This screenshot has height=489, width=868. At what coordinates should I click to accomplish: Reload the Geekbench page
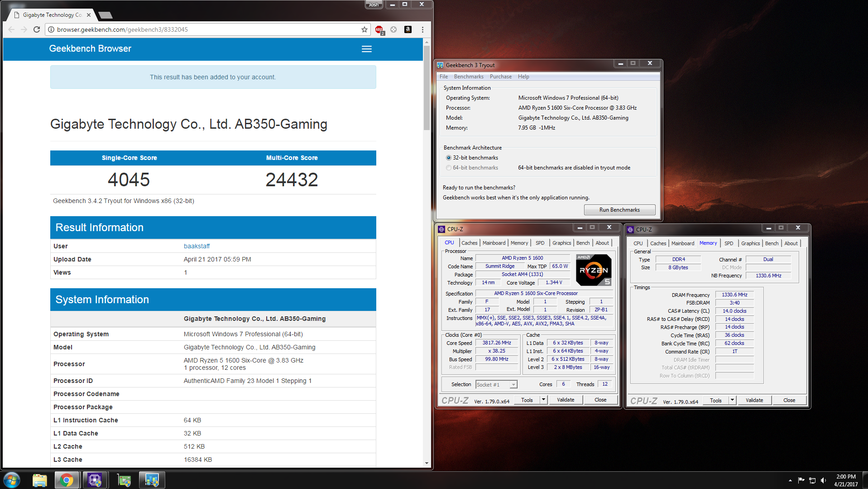point(37,29)
